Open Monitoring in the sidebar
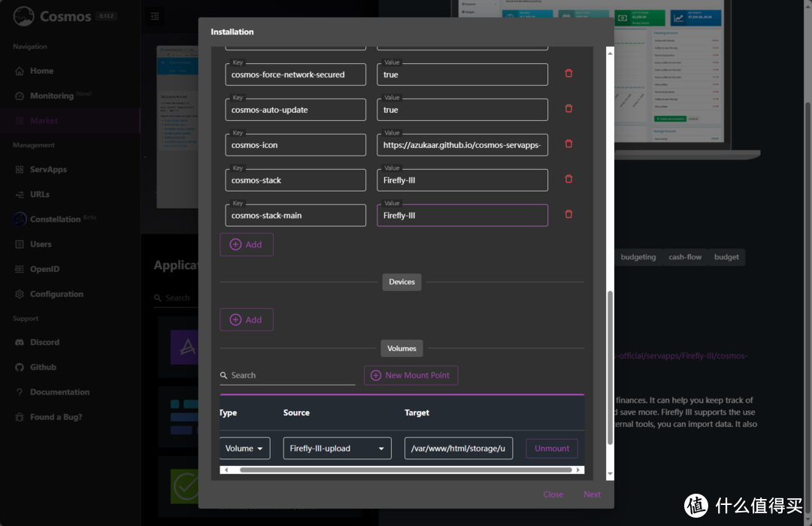The width and height of the screenshot is (812, 526). 52,95
